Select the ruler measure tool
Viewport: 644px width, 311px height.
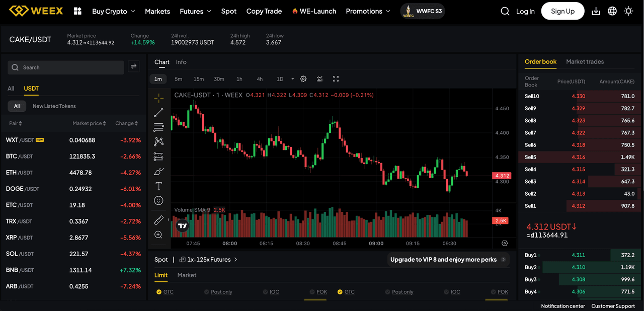158,219
